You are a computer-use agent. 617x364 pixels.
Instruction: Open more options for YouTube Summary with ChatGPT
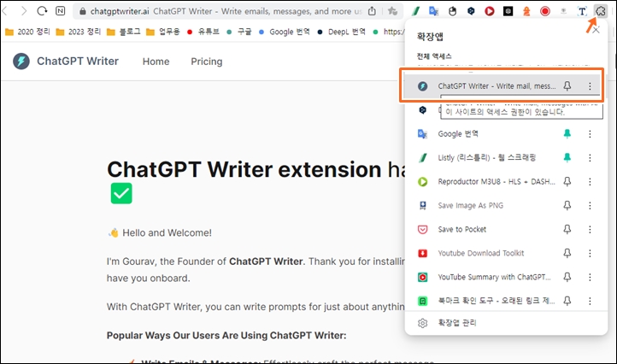[x=590, y=277]
